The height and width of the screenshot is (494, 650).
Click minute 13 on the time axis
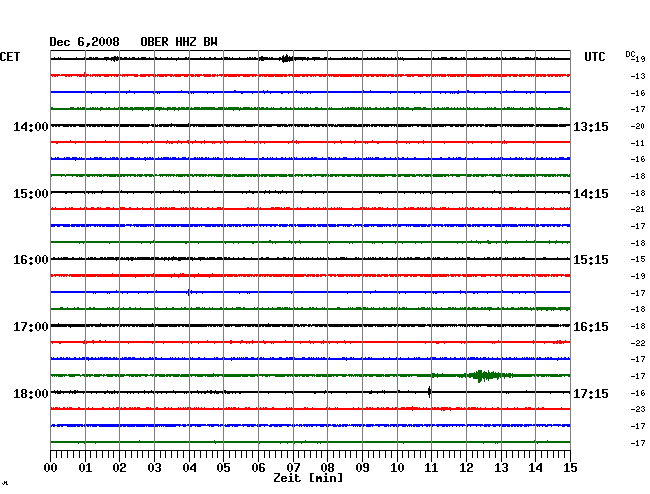click(501, 467)
